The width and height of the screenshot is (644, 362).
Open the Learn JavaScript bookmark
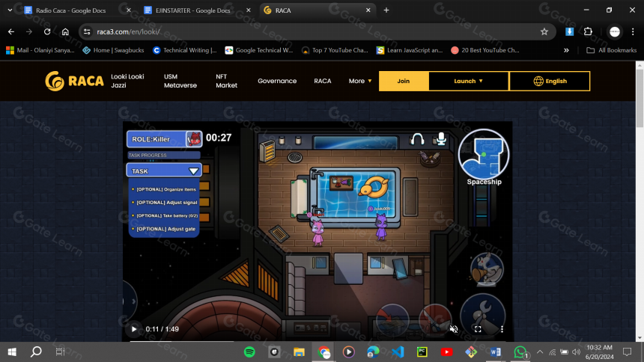[x=410, y=50]
